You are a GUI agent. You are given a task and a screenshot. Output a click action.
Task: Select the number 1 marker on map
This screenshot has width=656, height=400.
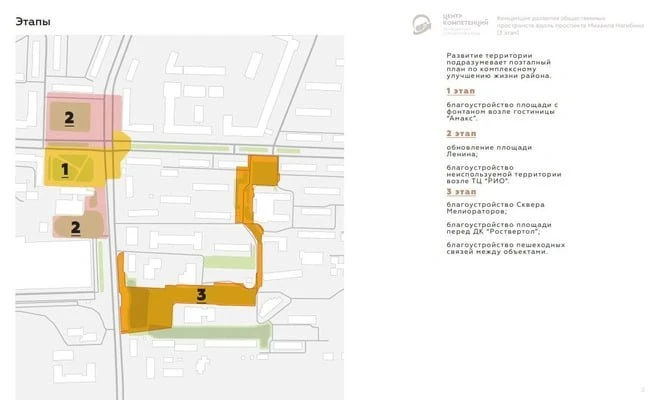(x=65, y=170)
